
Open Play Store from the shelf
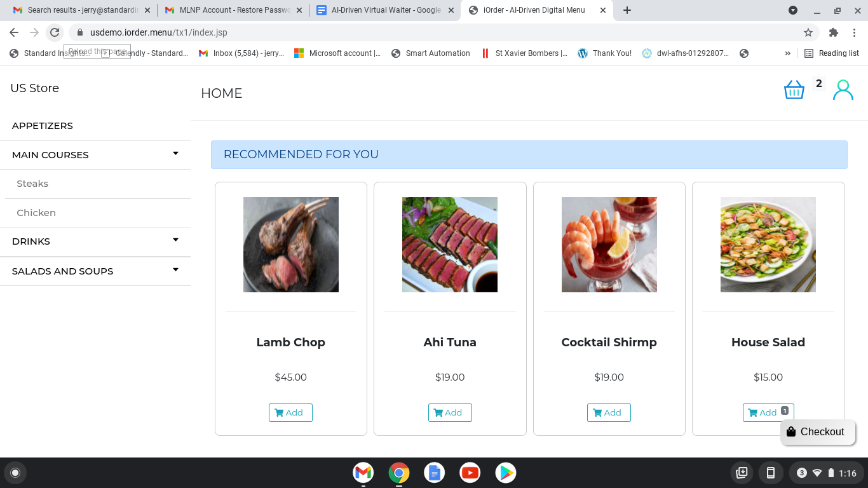click(x=506, y=473)
